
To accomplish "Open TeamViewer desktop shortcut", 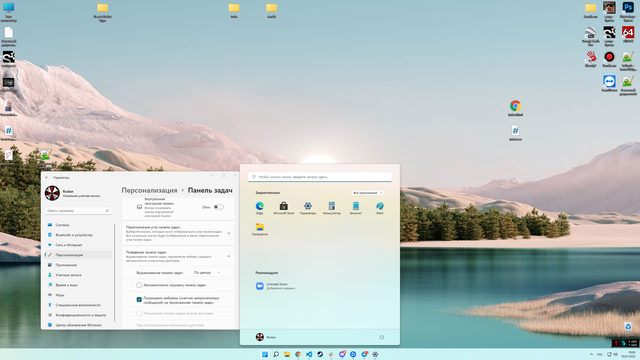I will 609,83.
